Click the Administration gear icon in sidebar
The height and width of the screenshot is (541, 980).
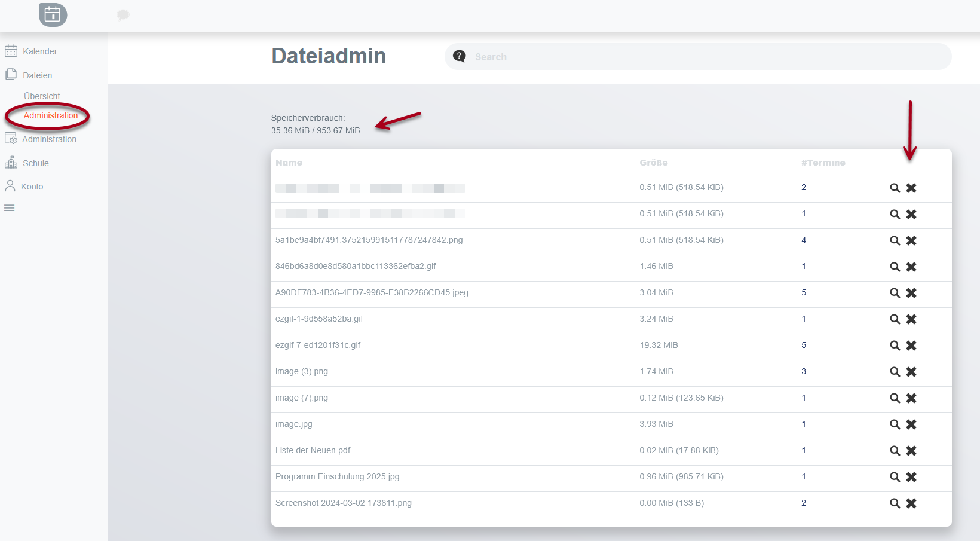tap(11, 138)
